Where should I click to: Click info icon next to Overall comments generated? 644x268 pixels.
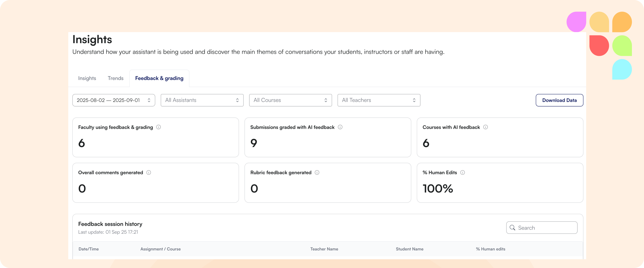coord(148,172)
